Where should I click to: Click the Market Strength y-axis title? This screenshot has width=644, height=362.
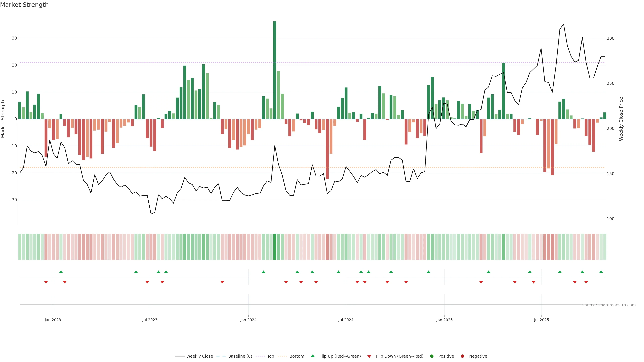pos(3,119)
